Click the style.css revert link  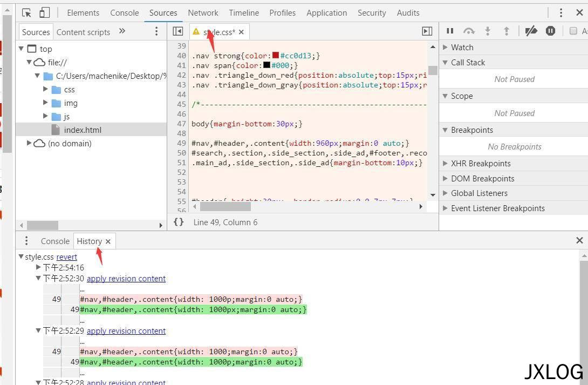pyautogui.click(x=67, y=257)
